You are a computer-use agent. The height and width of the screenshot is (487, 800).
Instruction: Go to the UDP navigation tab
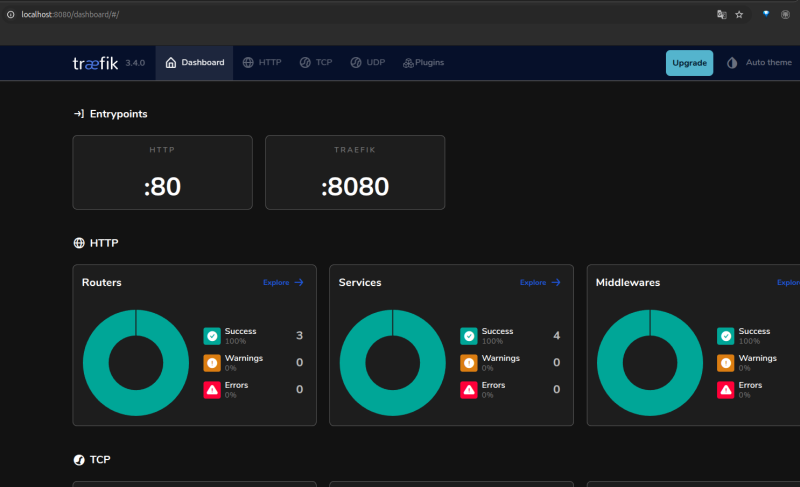(368, 62)
